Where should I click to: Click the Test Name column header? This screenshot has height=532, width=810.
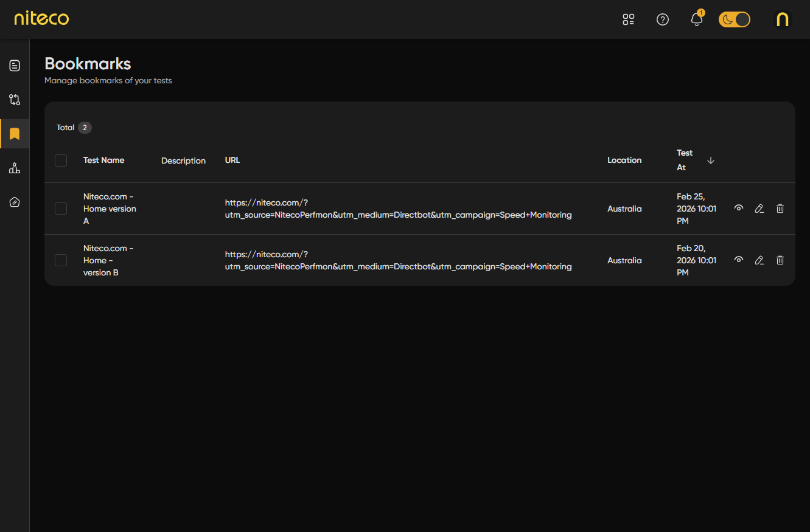point(104,161)
